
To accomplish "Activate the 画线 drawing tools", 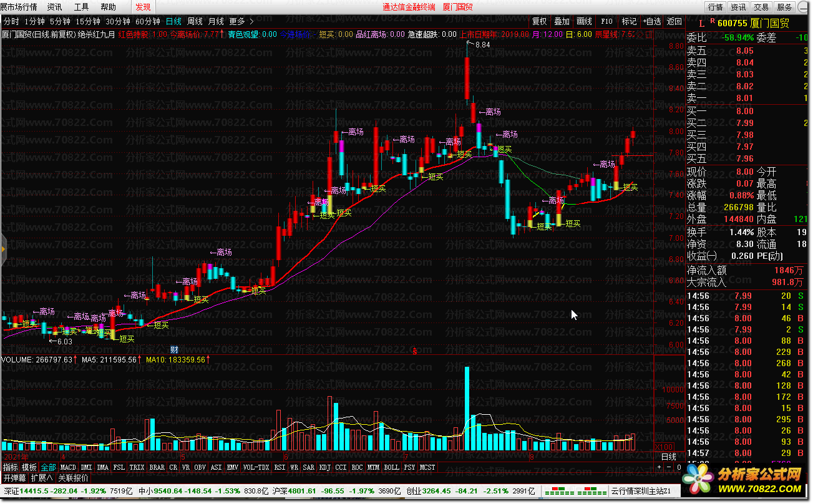I will pyautogui.click(x=584, y=21).
